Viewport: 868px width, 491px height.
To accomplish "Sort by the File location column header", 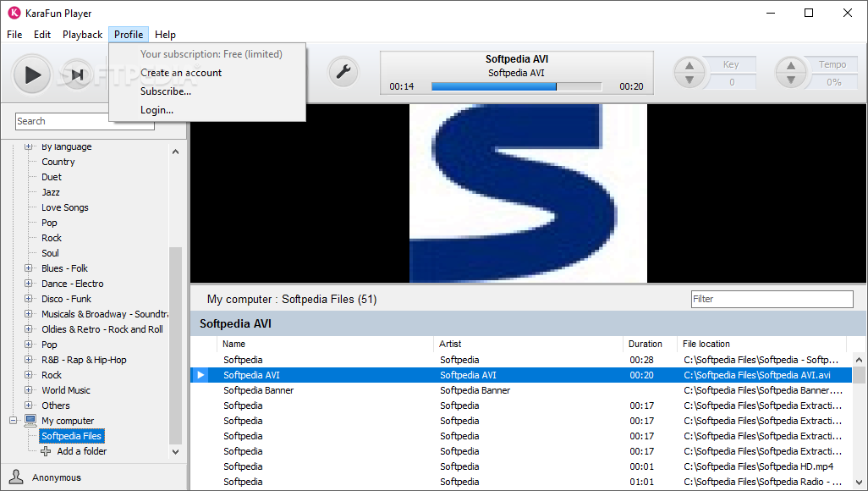I will pyautogui.click(x=761, y=345).
